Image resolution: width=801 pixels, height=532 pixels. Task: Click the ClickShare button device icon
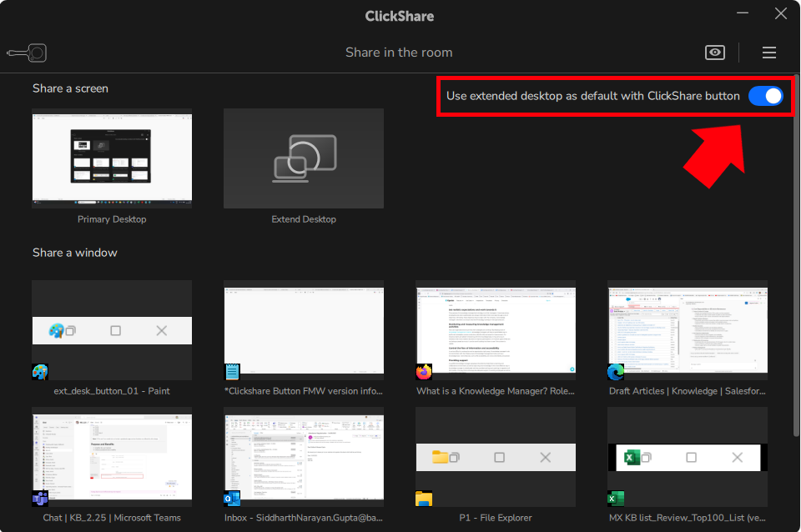pos(27,53)
